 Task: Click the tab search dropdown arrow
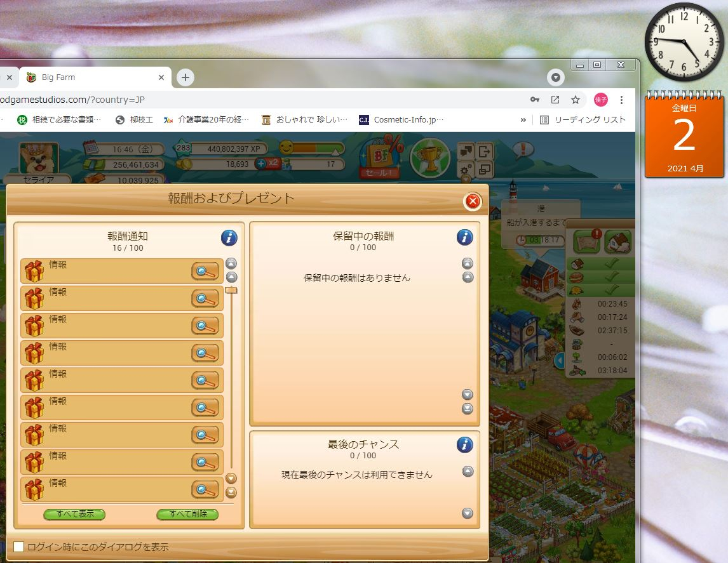click(x=555, y=77)
